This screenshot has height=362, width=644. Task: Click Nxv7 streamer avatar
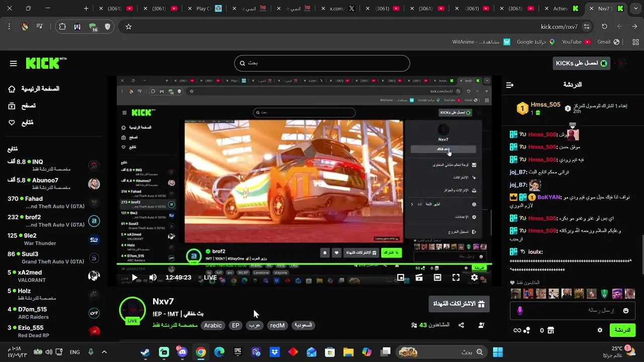tap(132, 310)
